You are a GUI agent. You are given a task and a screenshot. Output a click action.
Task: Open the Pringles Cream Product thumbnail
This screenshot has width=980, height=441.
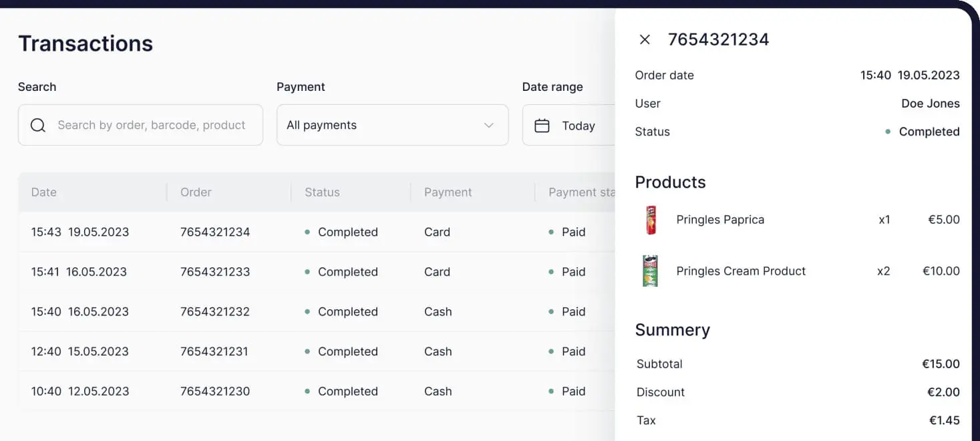point(650,271)
